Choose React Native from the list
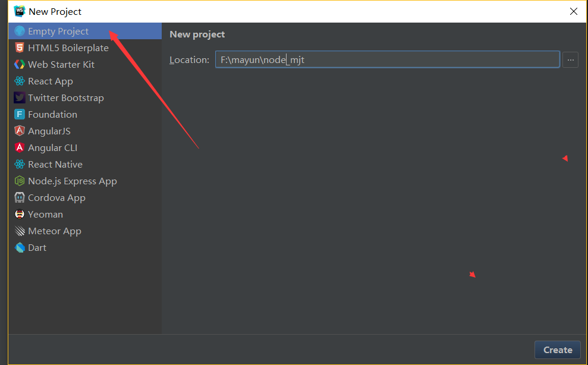 (55, 165)
